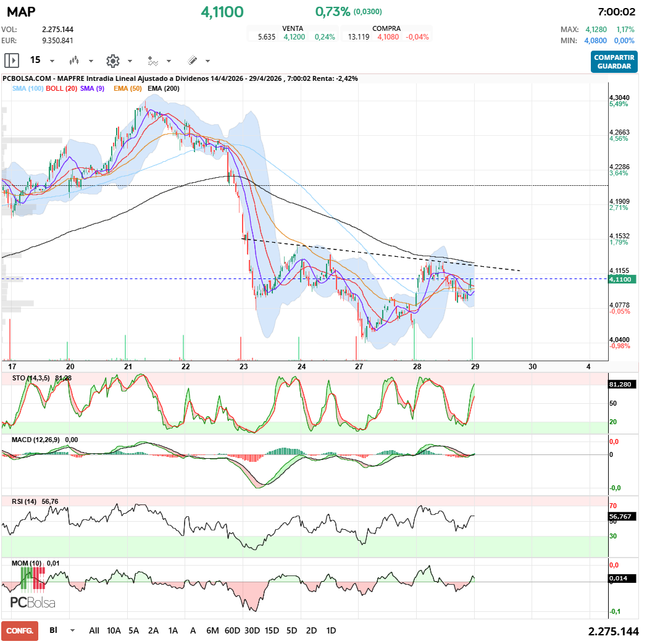Toggle the SMA (100) legend label

(x=28, y=88)
